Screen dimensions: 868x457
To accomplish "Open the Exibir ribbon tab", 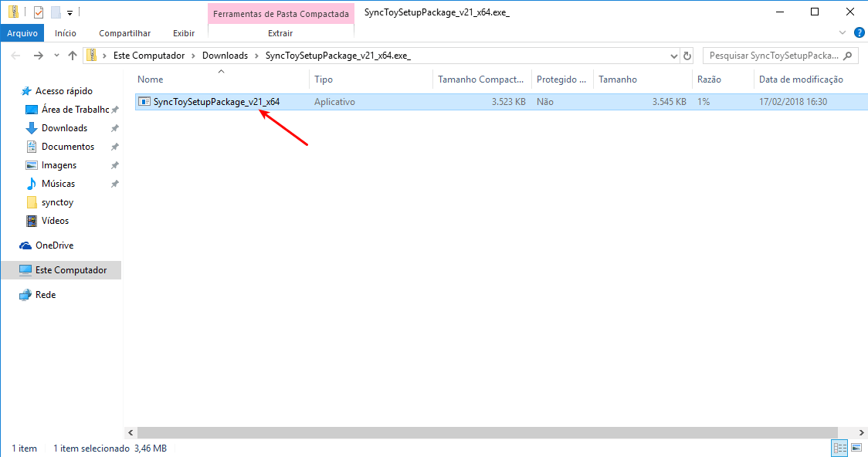I will pyautogui.click(x=184, y=33).
